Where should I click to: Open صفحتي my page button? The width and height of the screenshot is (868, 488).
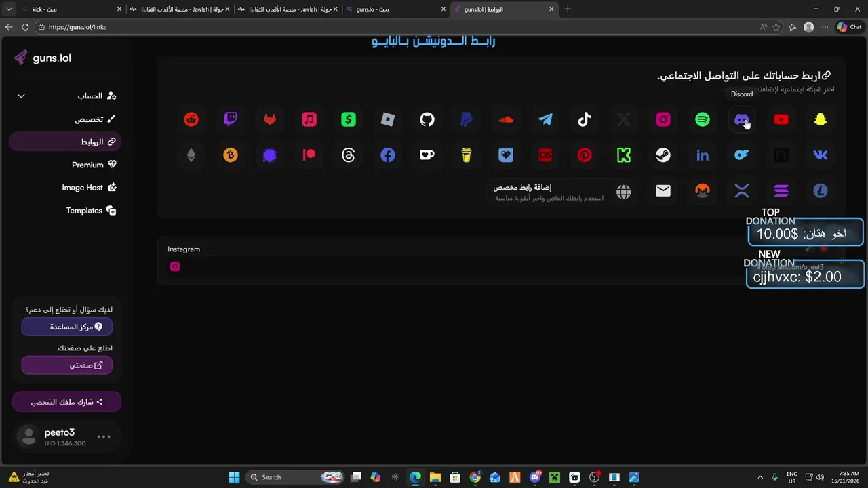(x=66, y=365)
